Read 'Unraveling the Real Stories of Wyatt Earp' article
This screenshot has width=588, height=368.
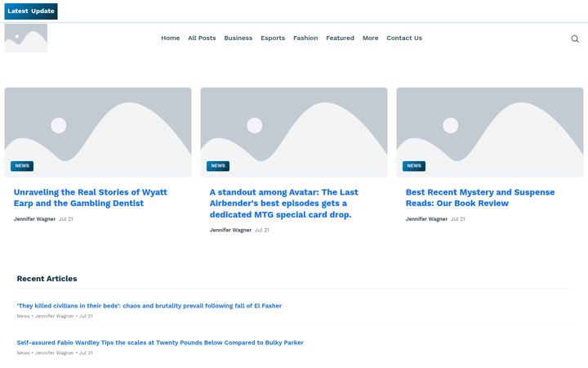click(x=91, y=198)
